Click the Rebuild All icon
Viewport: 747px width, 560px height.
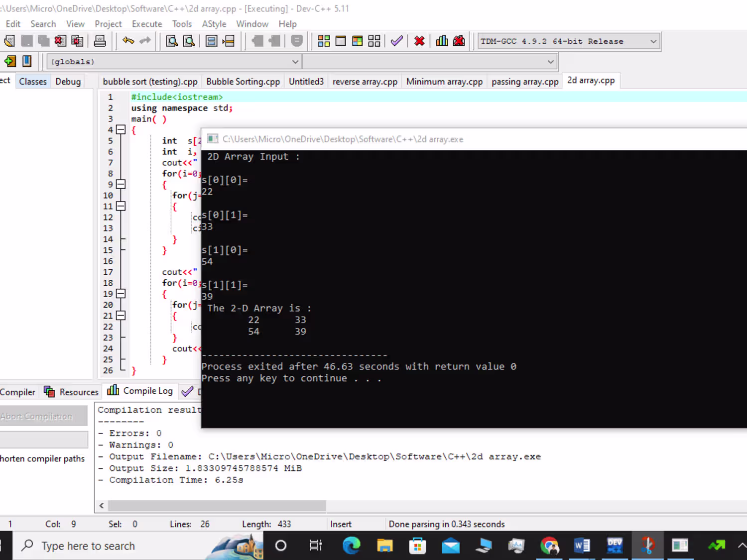(374, 41)
